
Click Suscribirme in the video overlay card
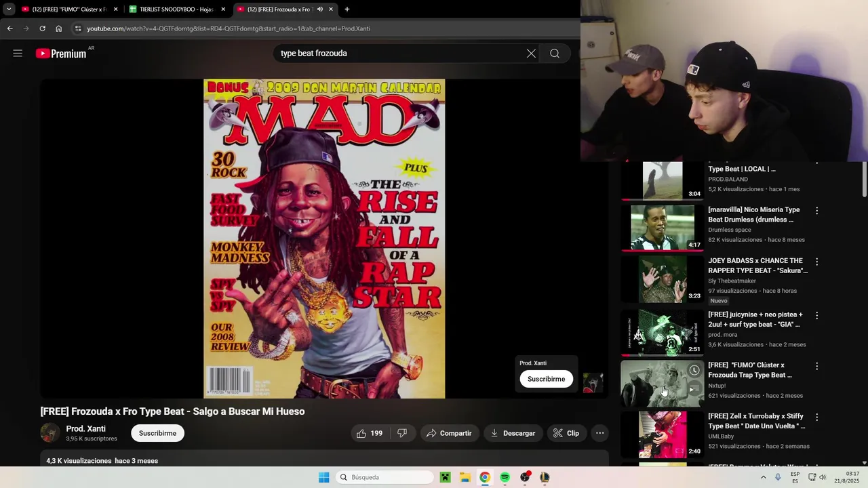click(546, 379)
